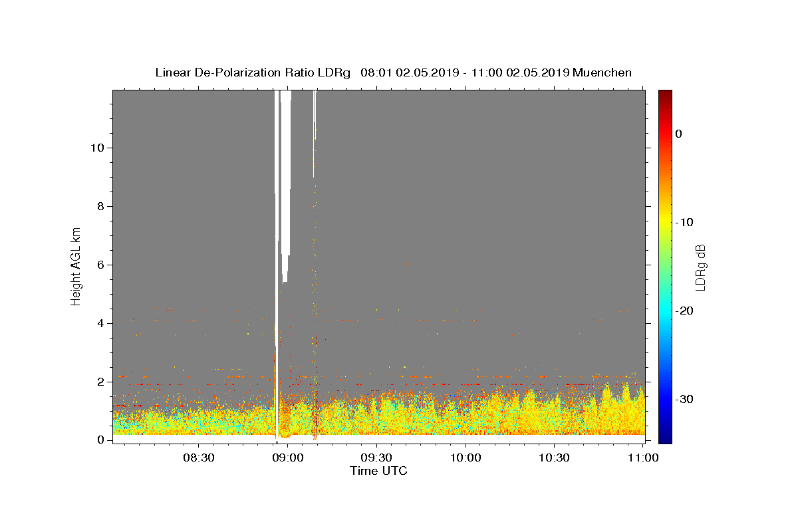The image size is (798, 532).
Task: Click the 'Time UTC' x-axis label
Action: point(378,471)
